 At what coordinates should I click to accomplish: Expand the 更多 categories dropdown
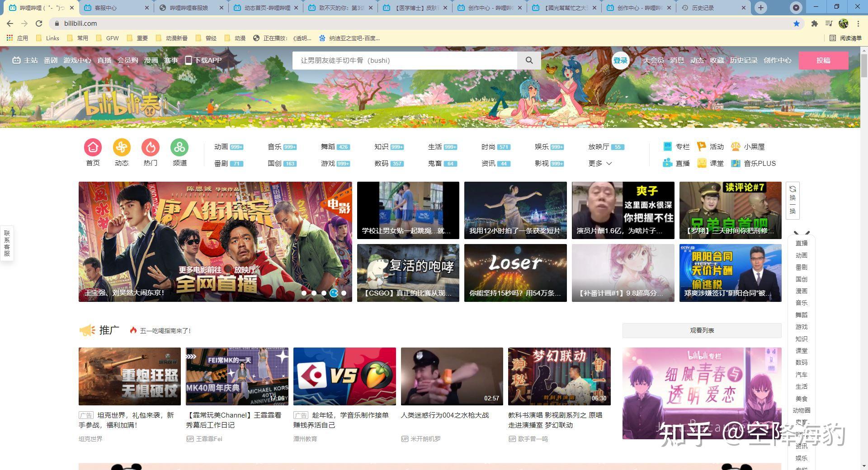click(x=600, y=163)
